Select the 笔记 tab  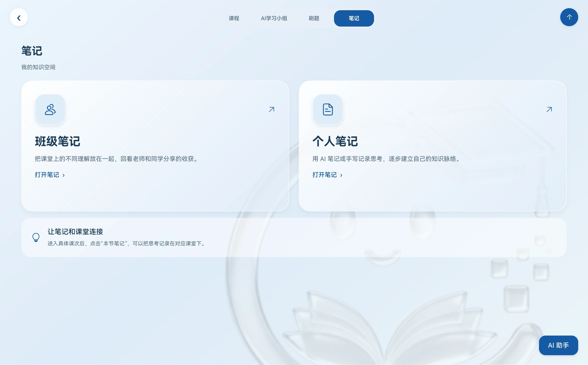tap(354, 18)
